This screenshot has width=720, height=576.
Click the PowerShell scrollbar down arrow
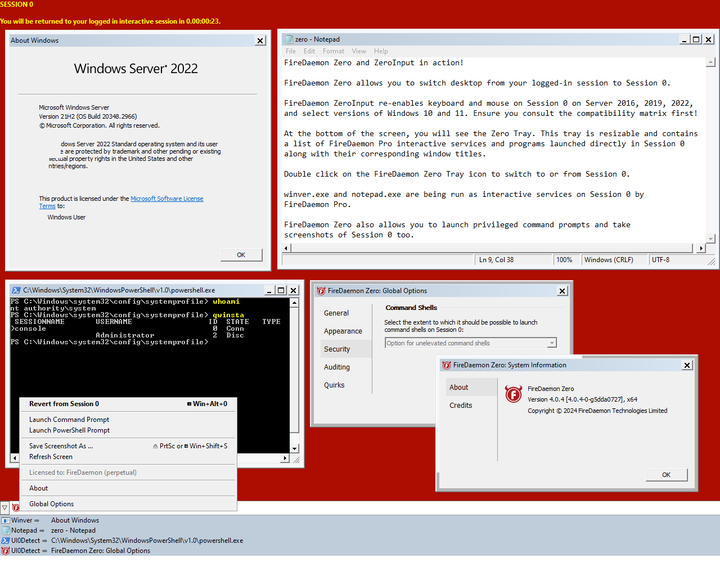(x=294, y=449)
